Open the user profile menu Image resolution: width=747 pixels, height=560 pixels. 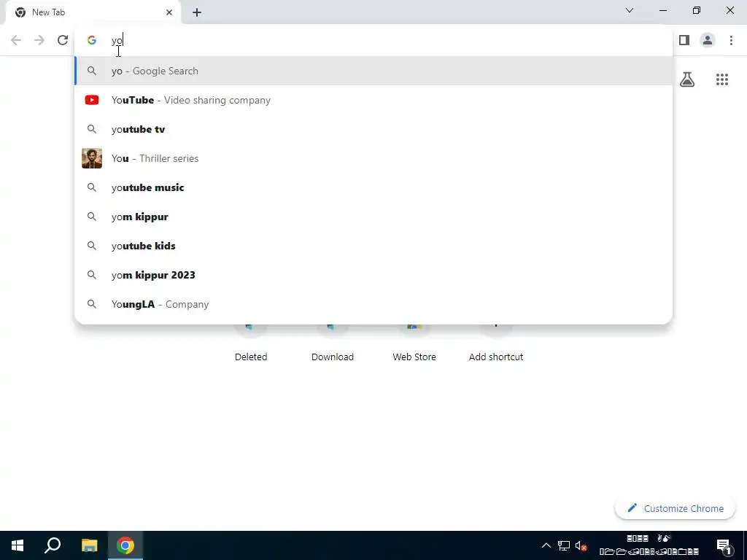pyautogui.click(x=708, y=41)
